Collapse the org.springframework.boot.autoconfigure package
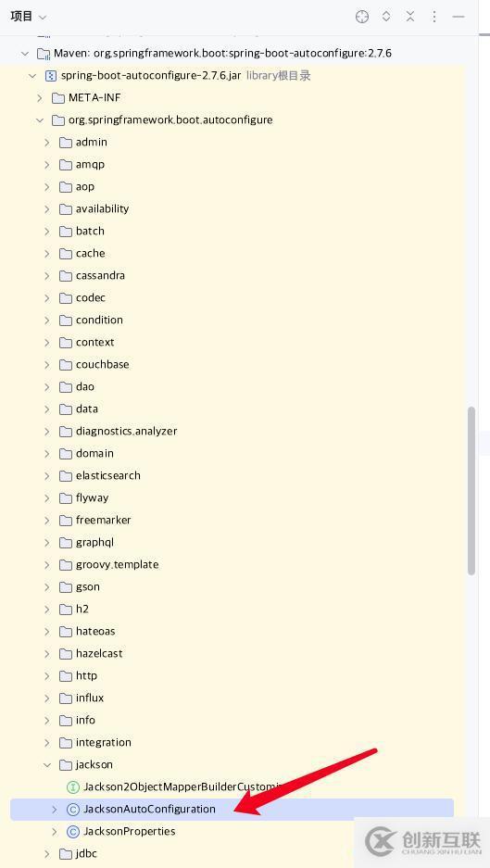The image size is (490, 868). 39,120
